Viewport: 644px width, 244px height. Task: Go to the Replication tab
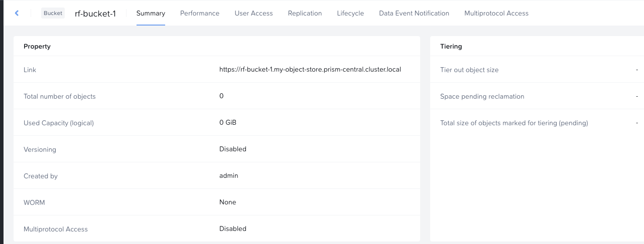(x=305, y=13)
